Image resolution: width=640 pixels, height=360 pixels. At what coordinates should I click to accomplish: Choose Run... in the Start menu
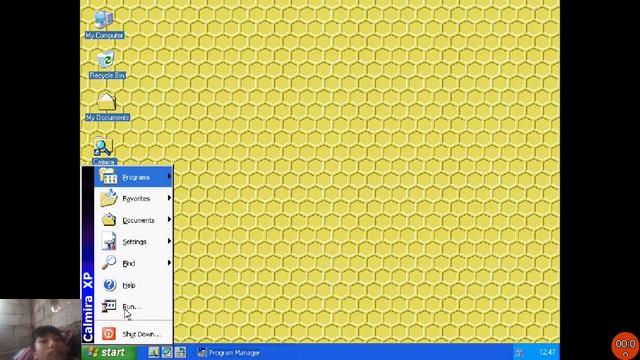click(133, 307)
